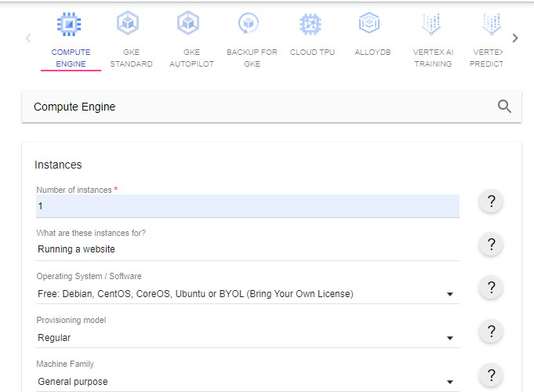Switch to the ALLOYDB tab label
534x392 pixels.
tap(372, 53)
